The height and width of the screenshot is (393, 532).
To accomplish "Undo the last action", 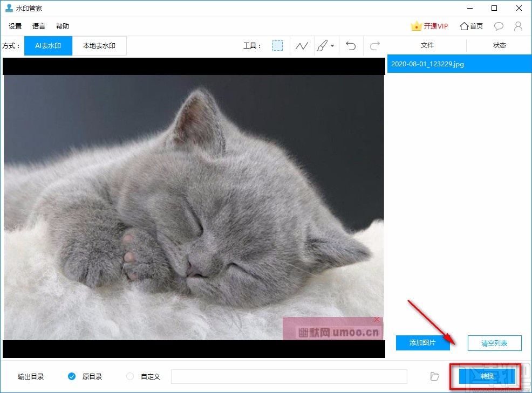I will (351, 45).
